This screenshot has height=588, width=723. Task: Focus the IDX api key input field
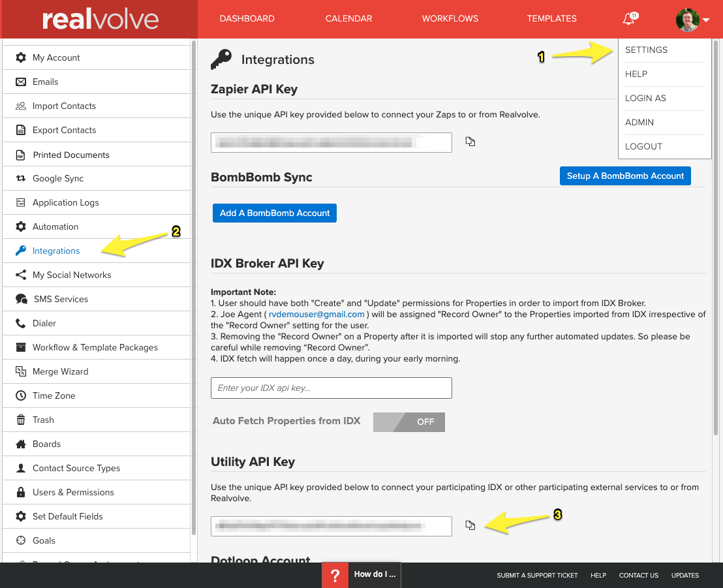click(x=331, y=388)
